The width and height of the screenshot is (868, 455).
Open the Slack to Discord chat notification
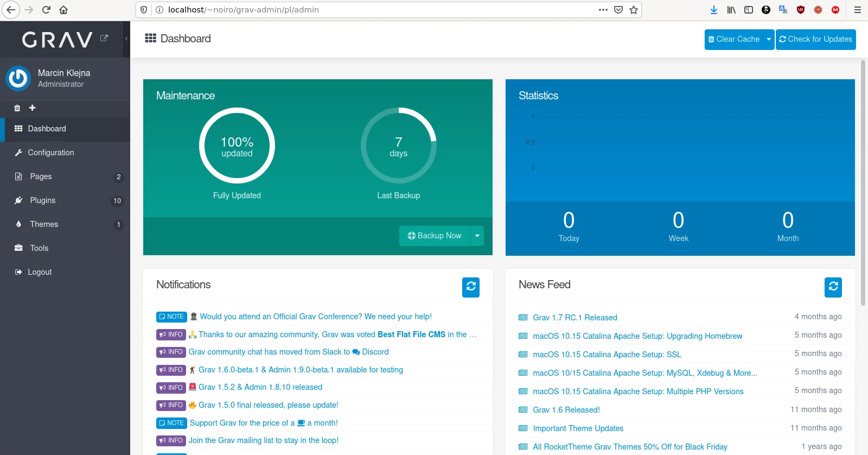[289, 352]
